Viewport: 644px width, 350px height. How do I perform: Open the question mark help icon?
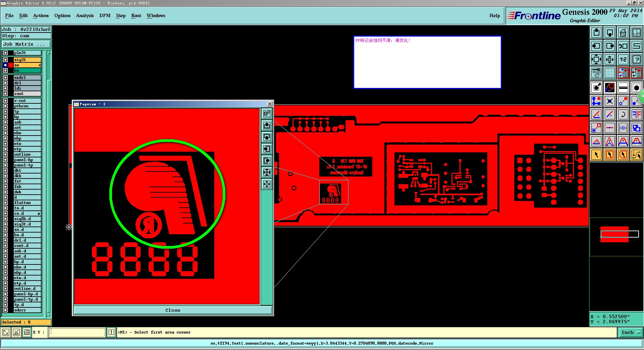[x=637, y=59]
